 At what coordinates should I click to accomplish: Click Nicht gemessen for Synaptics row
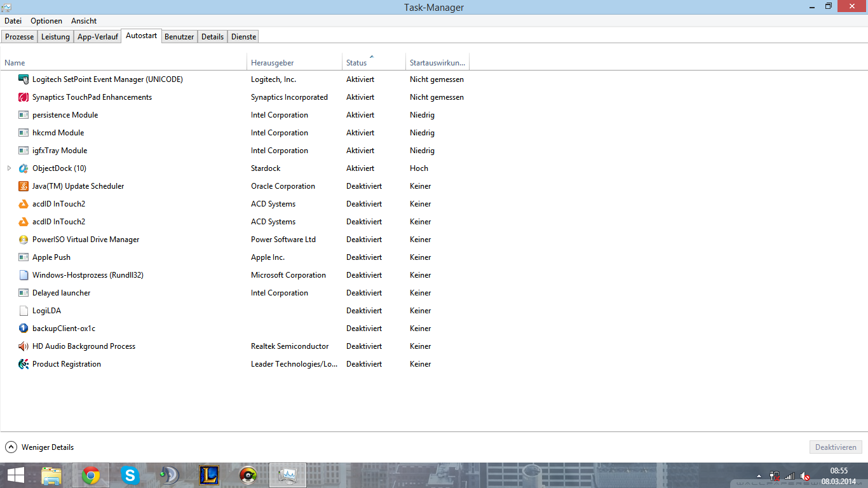click(x=437, y=97)
